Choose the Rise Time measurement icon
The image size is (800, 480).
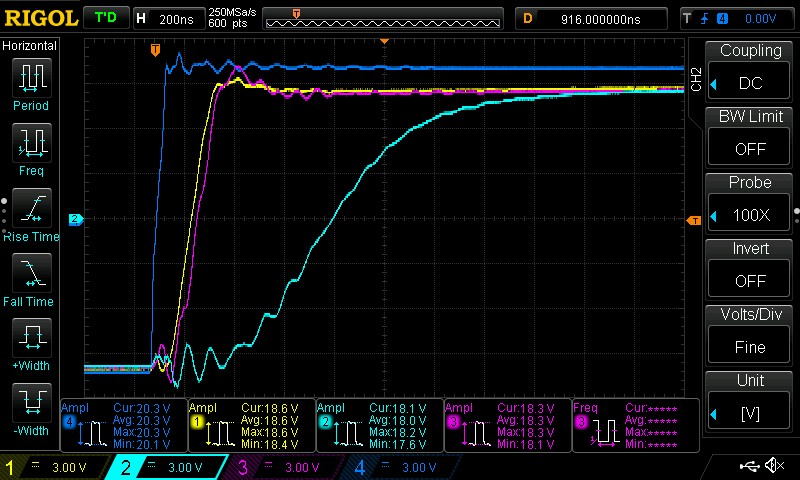pos(31,207)
